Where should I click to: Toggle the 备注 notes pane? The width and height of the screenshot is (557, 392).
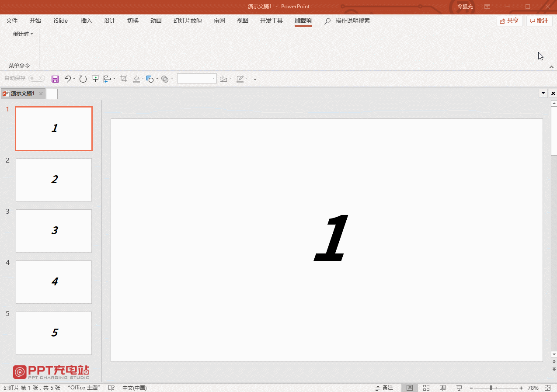click(384, 388)
